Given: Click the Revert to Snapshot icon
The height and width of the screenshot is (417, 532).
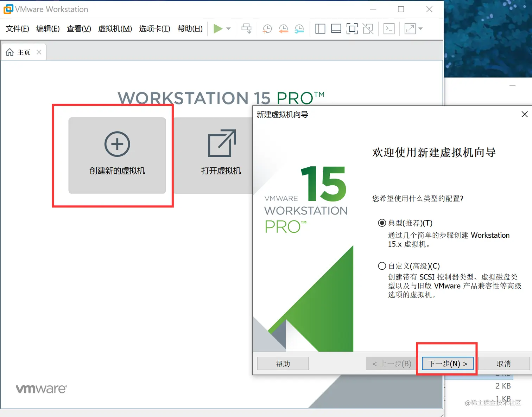Looking at the screenshot, I should [283, 29].
